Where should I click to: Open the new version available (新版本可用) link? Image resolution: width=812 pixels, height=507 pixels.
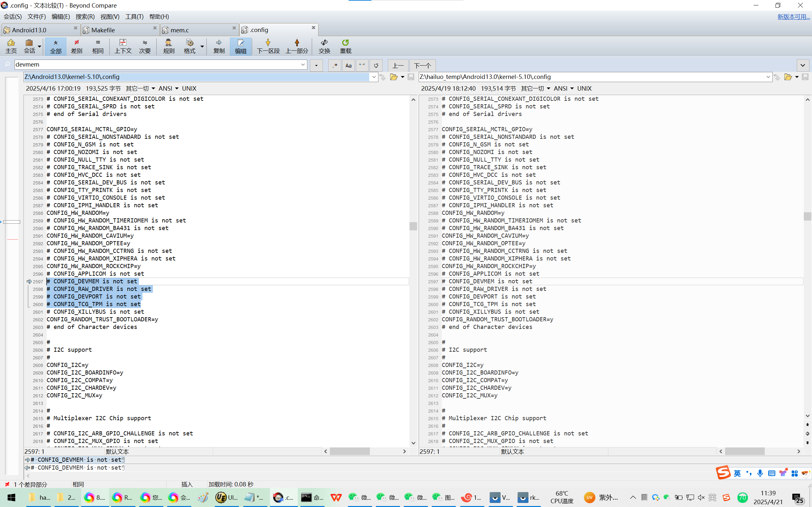pyautogui.click(x=793, y=16)
